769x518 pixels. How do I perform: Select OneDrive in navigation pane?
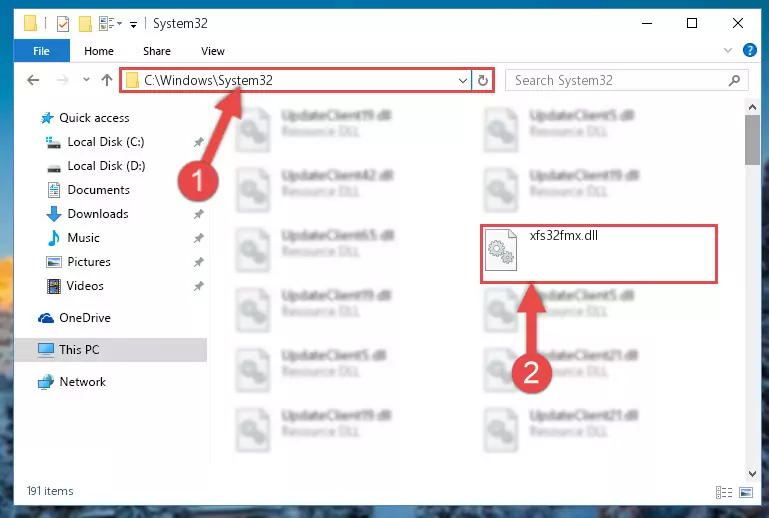[x=85, y=318]
